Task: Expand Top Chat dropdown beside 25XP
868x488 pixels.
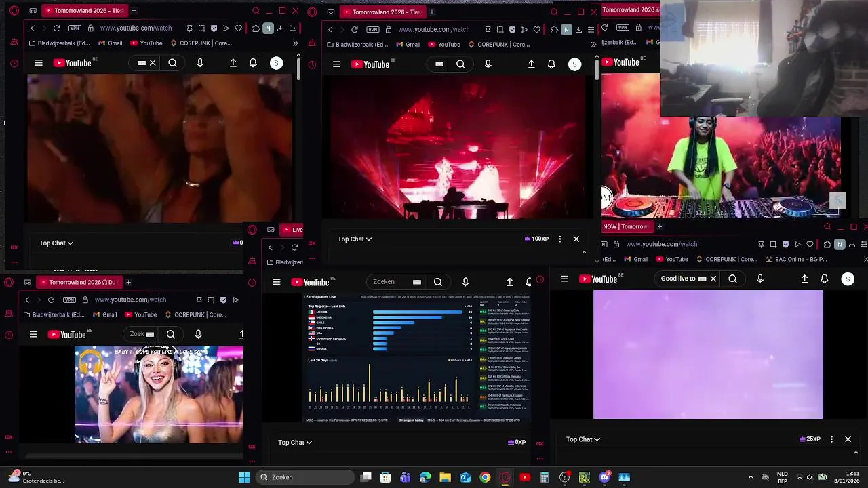Action: click(x=583, y=439)
